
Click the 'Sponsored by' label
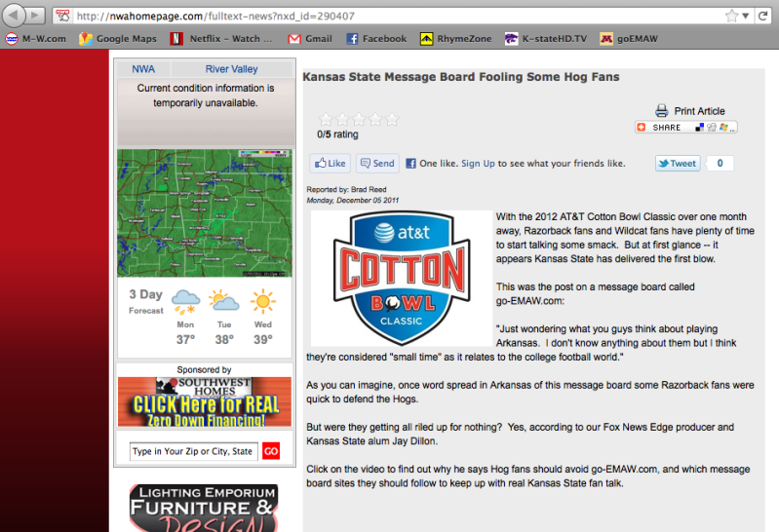[x=204, y=369]
